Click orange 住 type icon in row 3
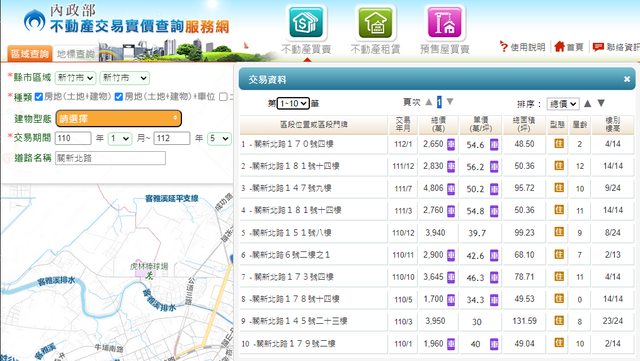This screenshot has height=361, width=640. [559, 188]
